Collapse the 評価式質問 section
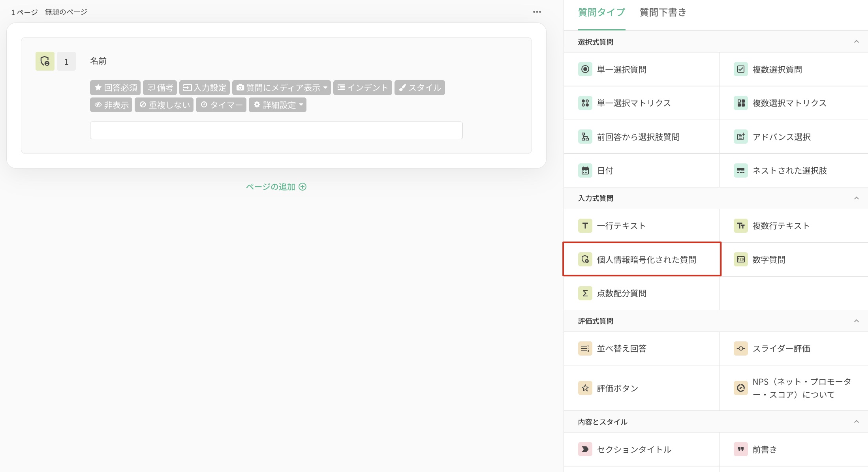The width and height of the screenshot is (868, 472). point(856,321)
